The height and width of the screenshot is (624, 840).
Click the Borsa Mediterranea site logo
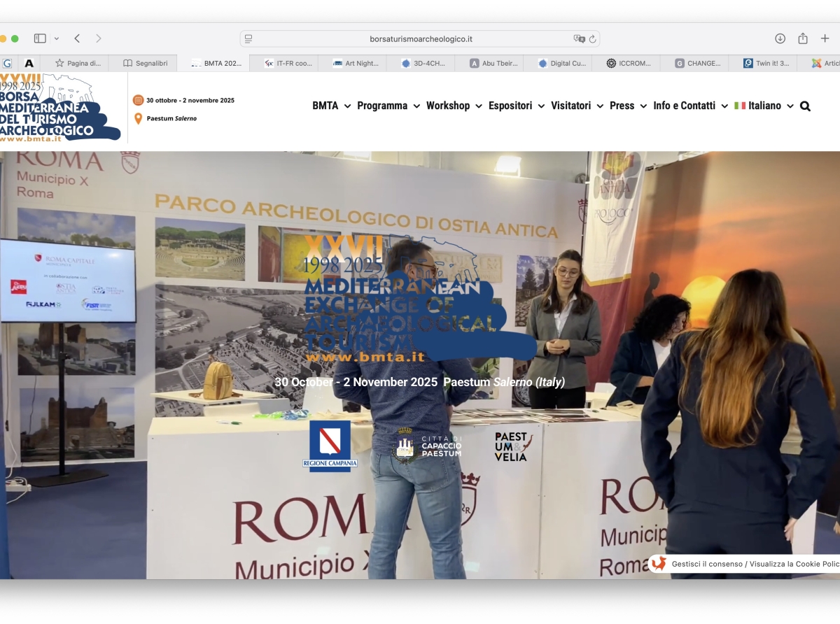(60, 108)
